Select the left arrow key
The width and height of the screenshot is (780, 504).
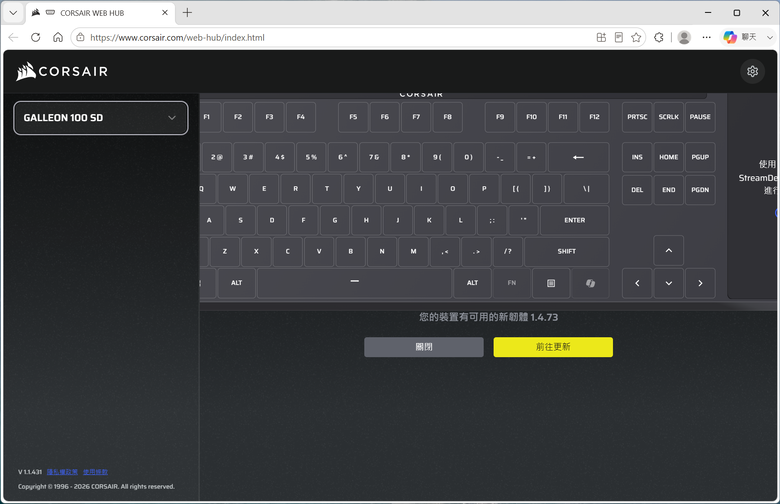(637, 283)
